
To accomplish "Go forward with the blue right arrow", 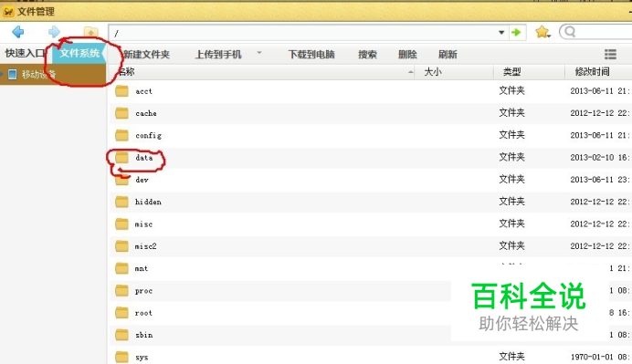I will point(54,32).
